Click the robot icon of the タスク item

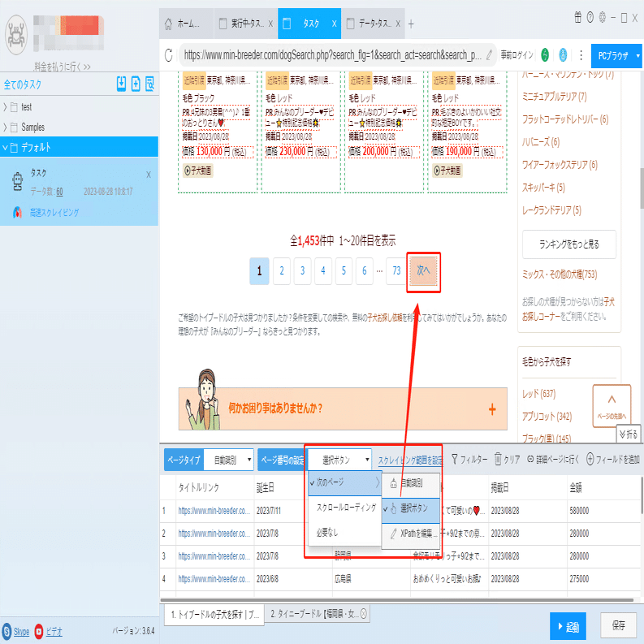click(17, 182)
